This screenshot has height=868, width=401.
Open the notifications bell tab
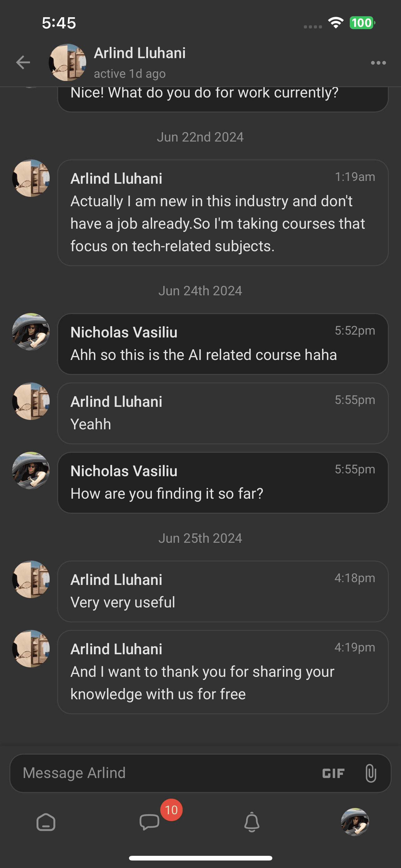251,822
